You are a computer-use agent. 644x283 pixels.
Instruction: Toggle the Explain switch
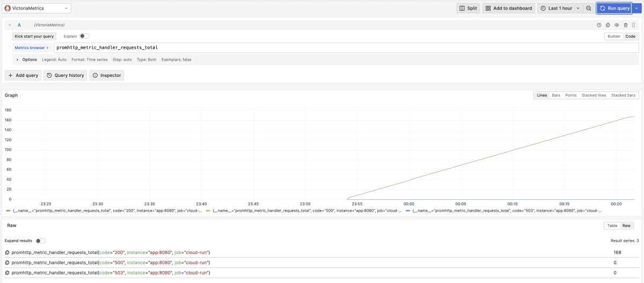tap(85, 36)
